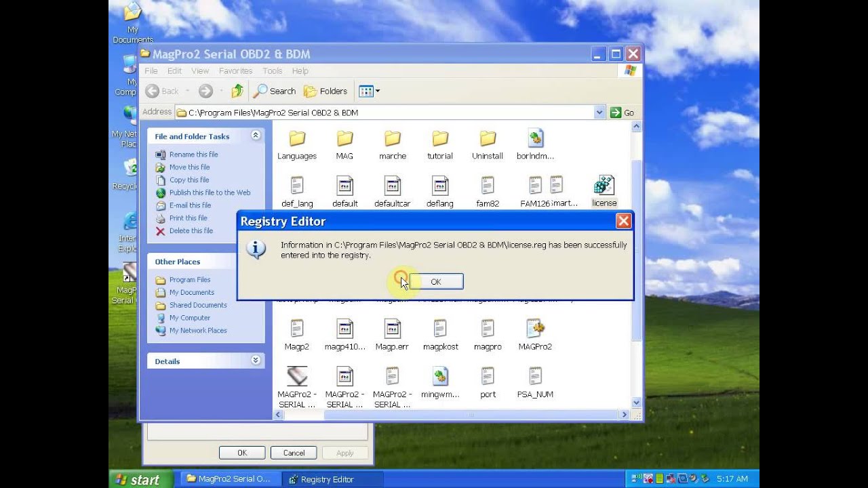This screenshot has width=868, height=488.
Task: Select the fam82 file
Action: [488, 192]
